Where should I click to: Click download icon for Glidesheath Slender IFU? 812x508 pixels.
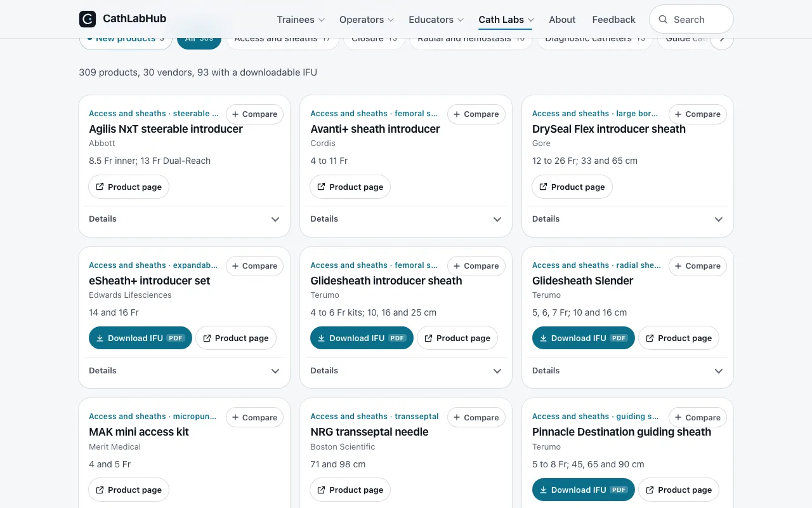pyautogui.click(x=543, y=338)
